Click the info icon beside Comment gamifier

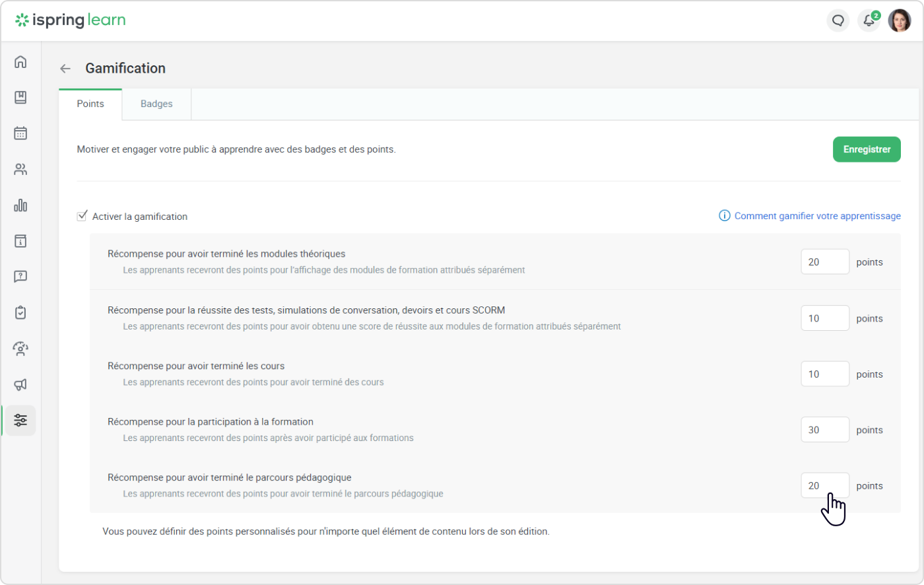click(725, 216)
